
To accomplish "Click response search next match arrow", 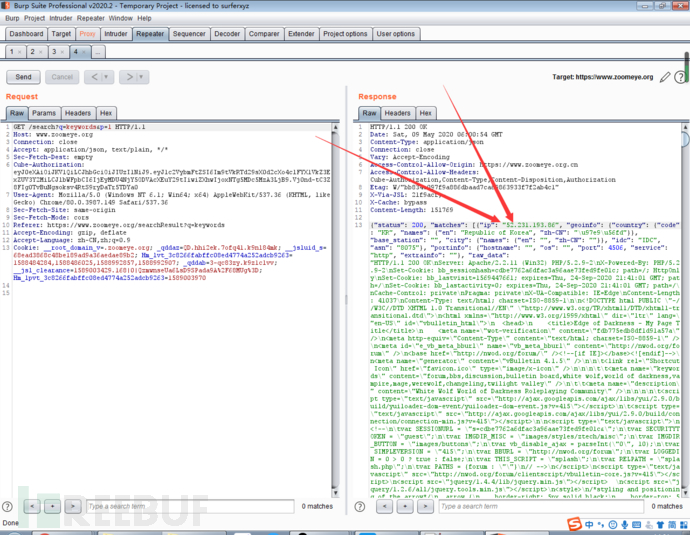I will pyautogui.click(x=425, y=506).
